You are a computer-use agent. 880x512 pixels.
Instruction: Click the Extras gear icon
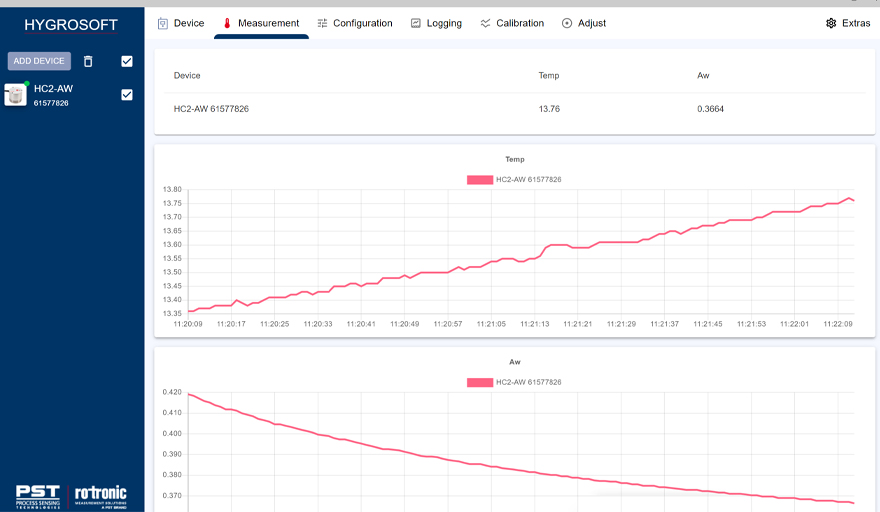[831, 23]
